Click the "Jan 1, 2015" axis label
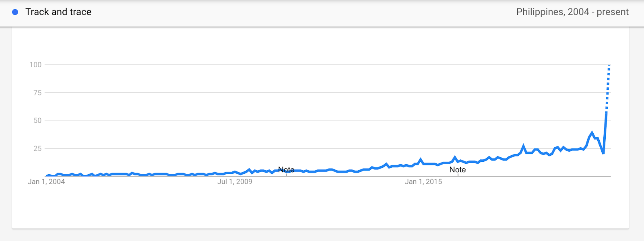This screenshot has width=644, height=241. 423,182
